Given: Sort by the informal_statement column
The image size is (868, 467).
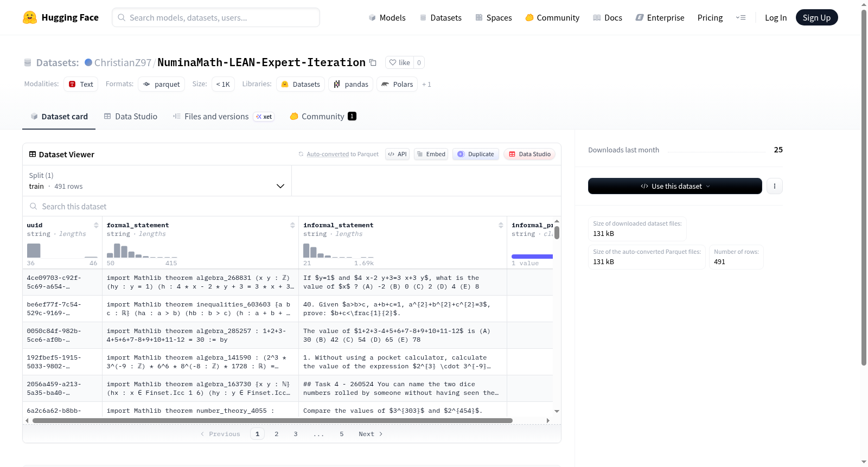Looking at the screenshot, I should coord(501,225).
